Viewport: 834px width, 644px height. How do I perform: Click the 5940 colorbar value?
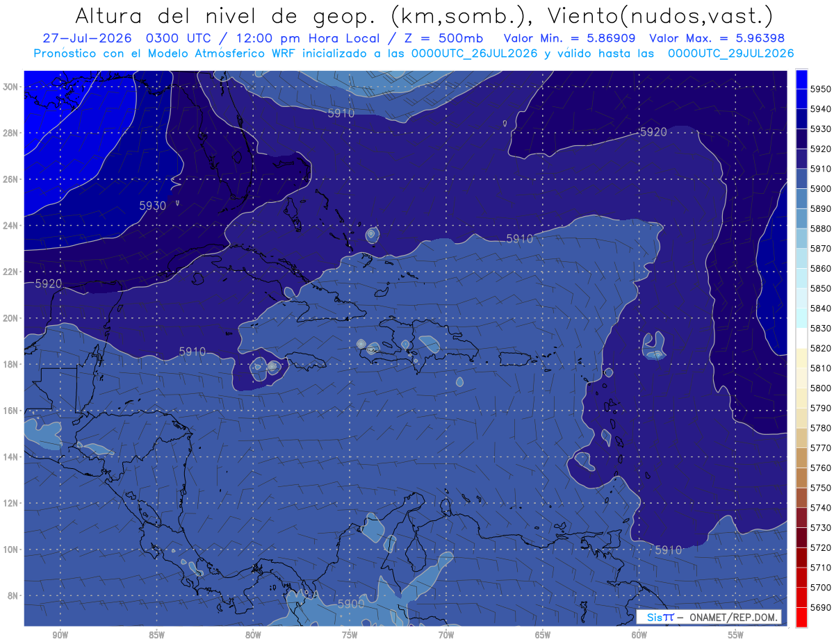tap(820, 109)
